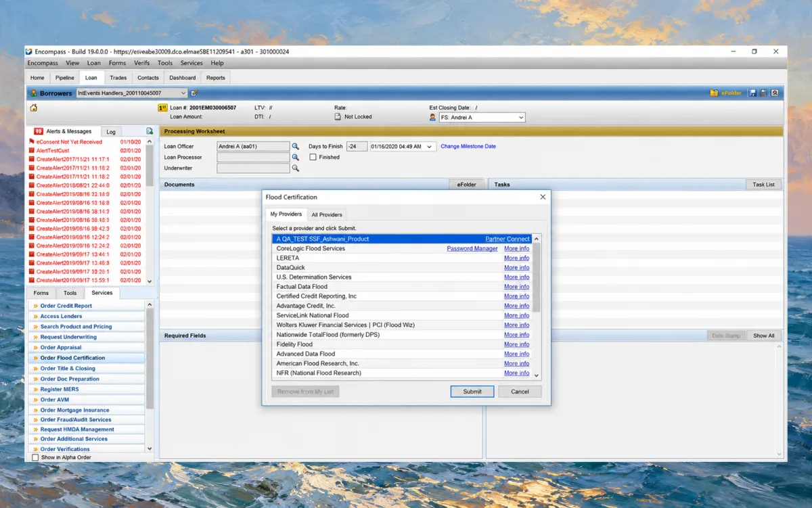The image size is (812, 508).
Task: Click services list scrollbar down arrow
Action: 150,448
